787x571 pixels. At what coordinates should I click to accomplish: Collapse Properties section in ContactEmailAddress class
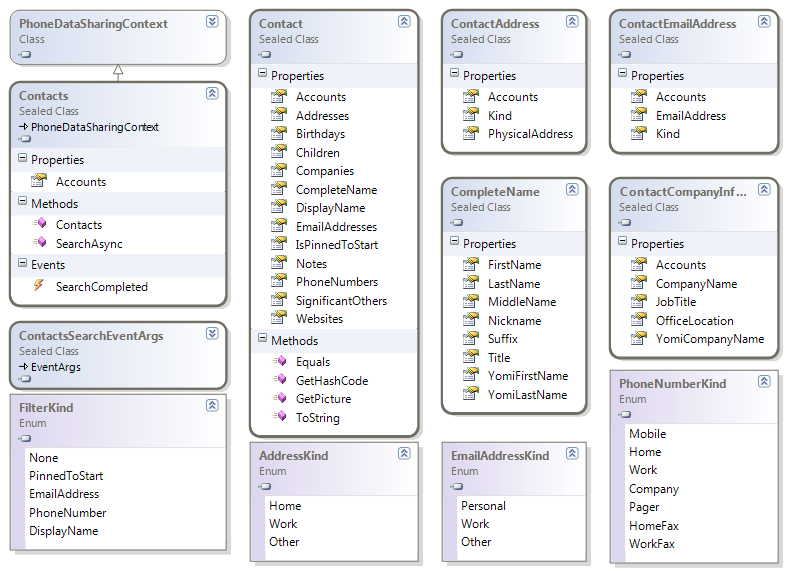(x=622, y=73)
